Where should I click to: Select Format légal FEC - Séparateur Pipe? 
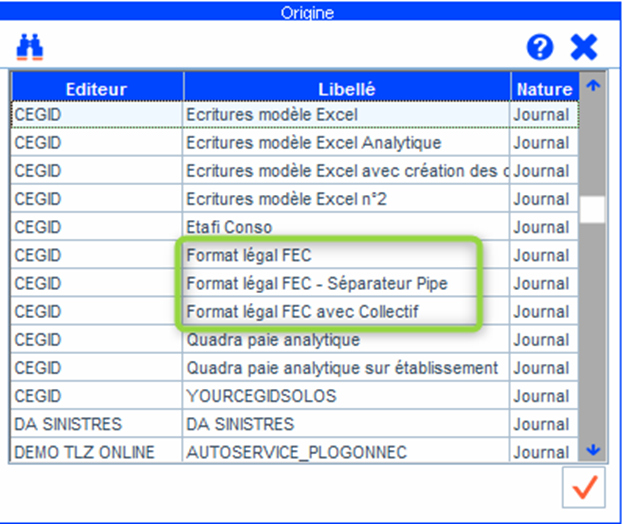(x=316, y=284)
